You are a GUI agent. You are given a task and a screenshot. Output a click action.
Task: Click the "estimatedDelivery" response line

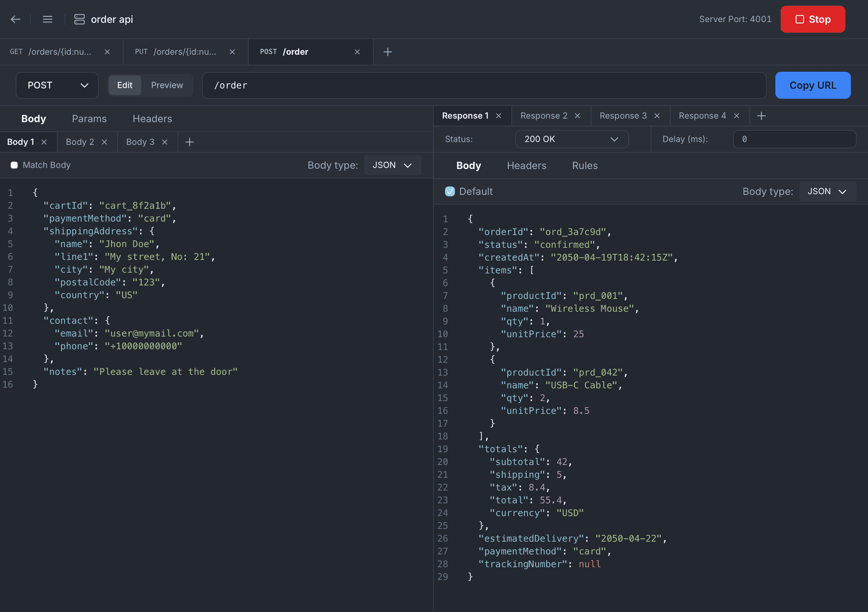click(573, 538)
